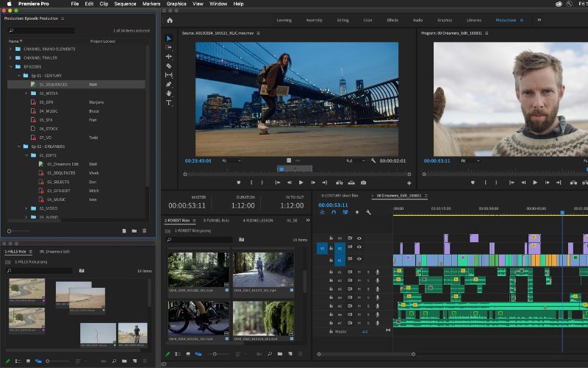This screenshot has height=368, width=588.
Task: Toggle V2 track output eye
Action: tap(359, 247)
